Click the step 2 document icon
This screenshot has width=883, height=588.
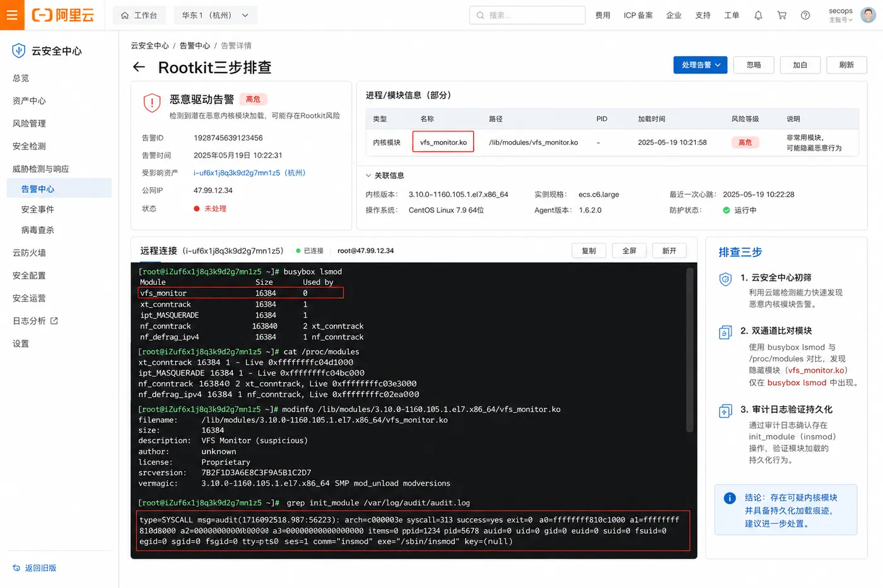pos(725,332)
